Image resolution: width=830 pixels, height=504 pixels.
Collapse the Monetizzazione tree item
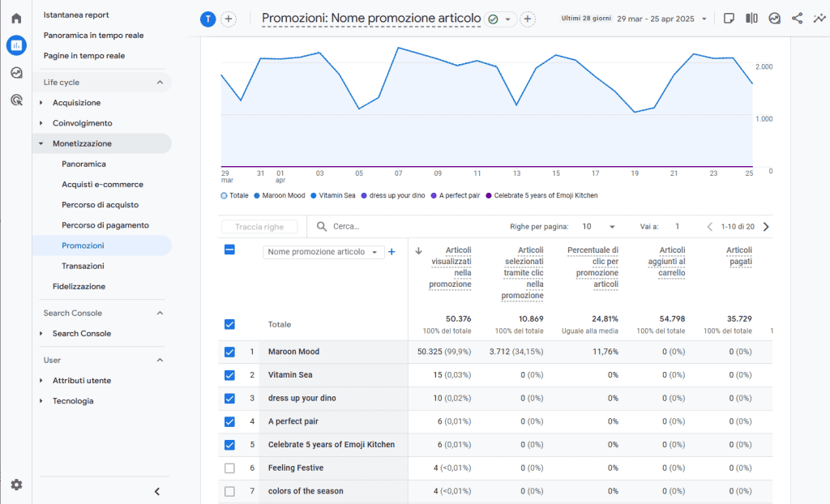pos(41,143)
